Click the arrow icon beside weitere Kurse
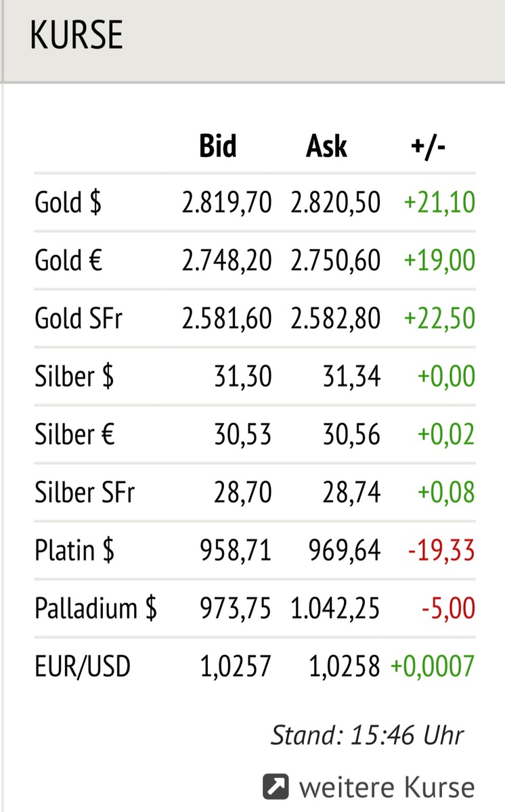 click(276, 787)
